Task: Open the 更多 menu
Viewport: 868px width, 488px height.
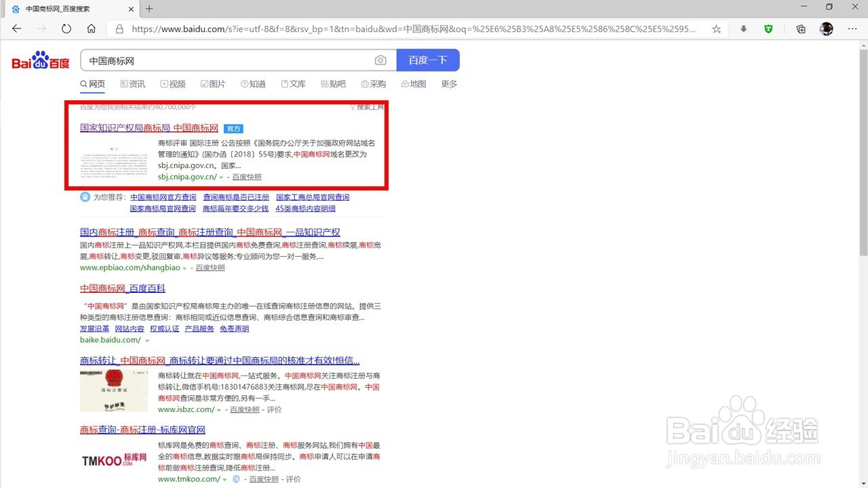Action: point(449,84)
